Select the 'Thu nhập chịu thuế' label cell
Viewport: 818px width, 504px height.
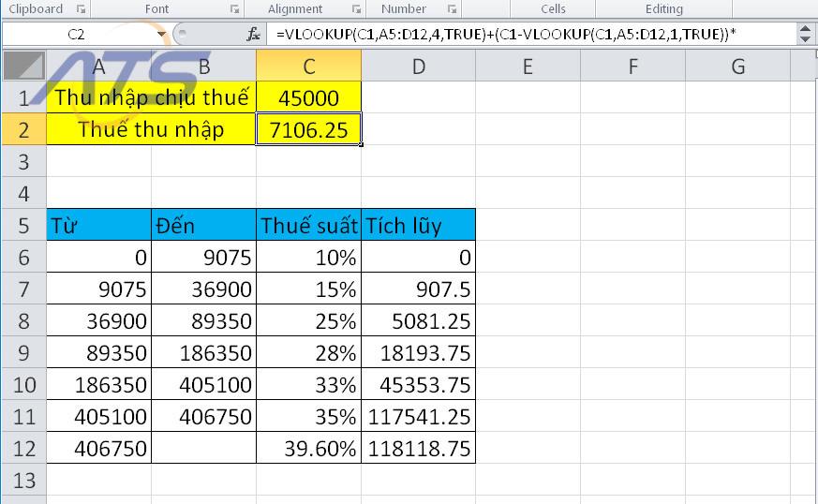(x=151, y=98)
